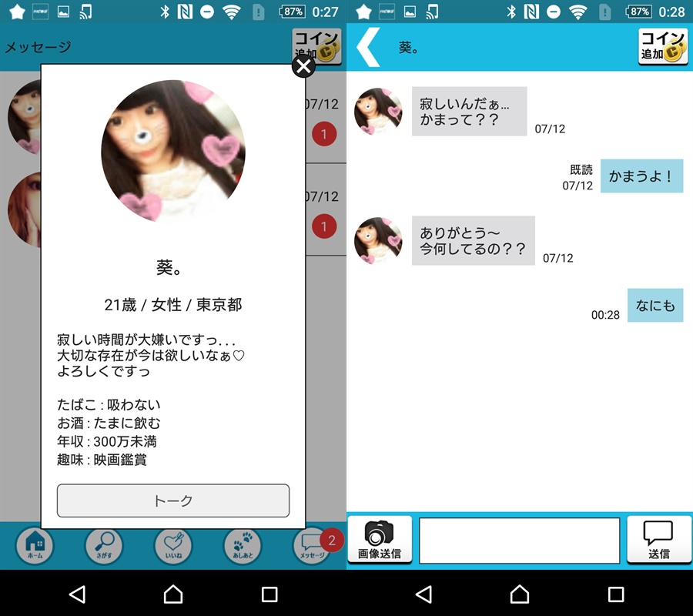Open the メッセージ tab with badge
Screen dimensions: 693x616
[x=312, y=546]
